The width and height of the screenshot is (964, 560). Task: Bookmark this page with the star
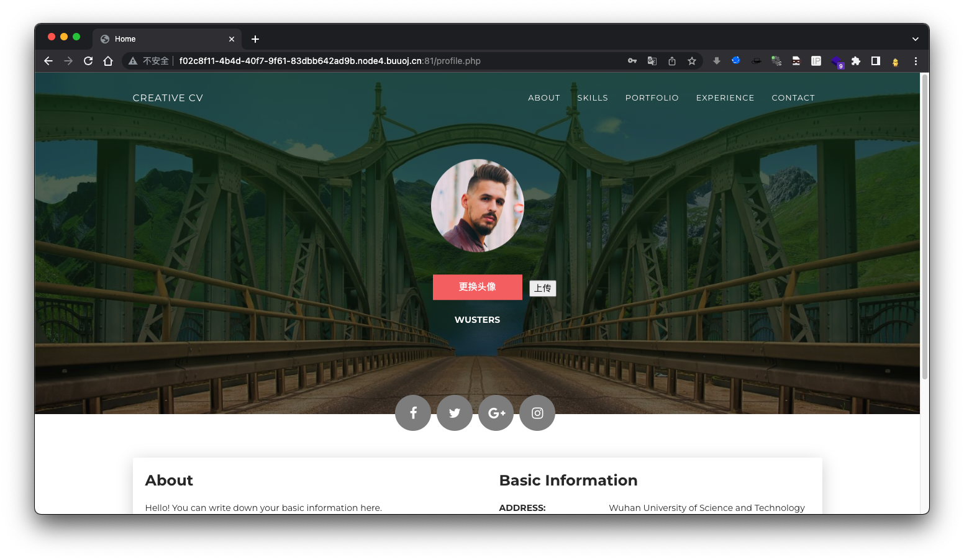692,61
